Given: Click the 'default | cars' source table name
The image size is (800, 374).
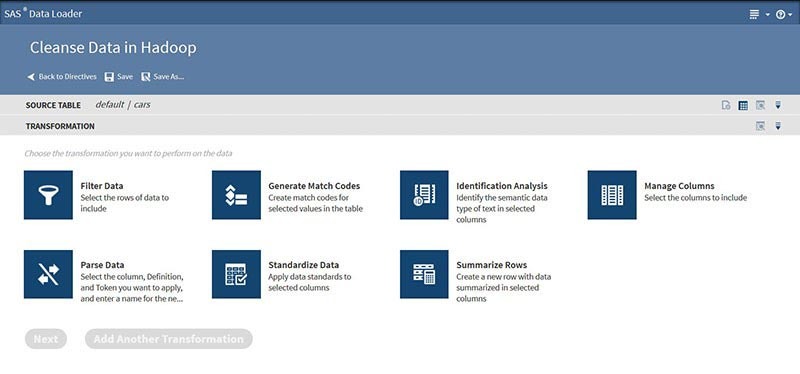Looking at the screenshot, I should pos(122,105).
